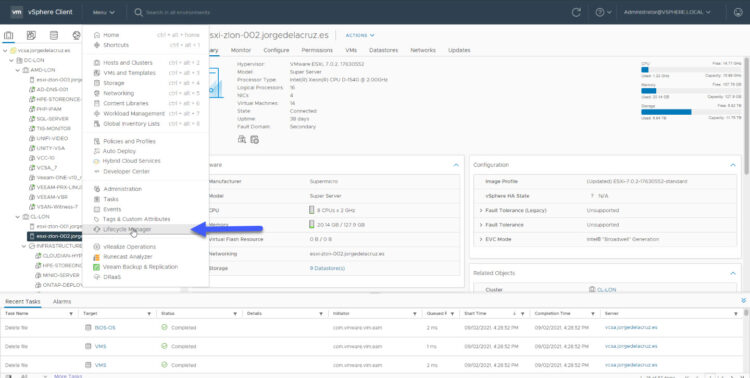Open the 9 Datastore(s) link

(x=327, y=268)
